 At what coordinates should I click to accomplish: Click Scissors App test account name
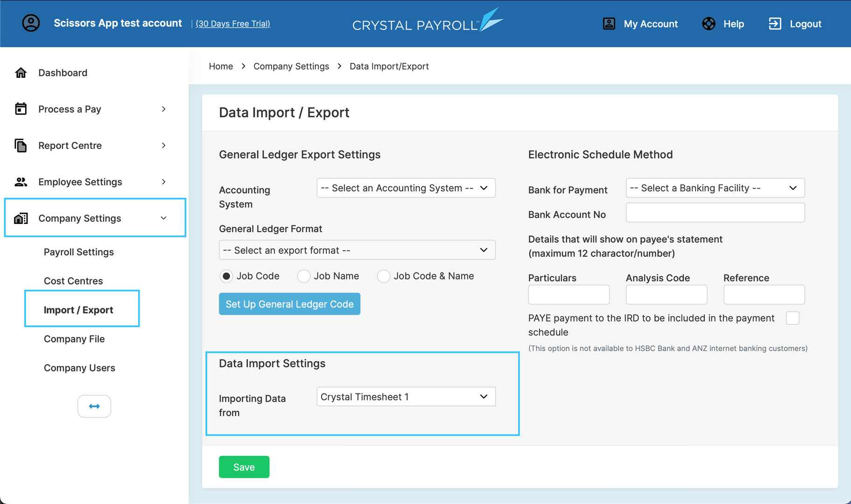tap(118, 23)
